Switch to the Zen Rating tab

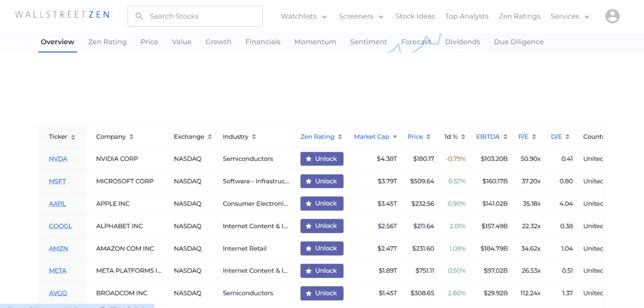(x=107, y=42)
